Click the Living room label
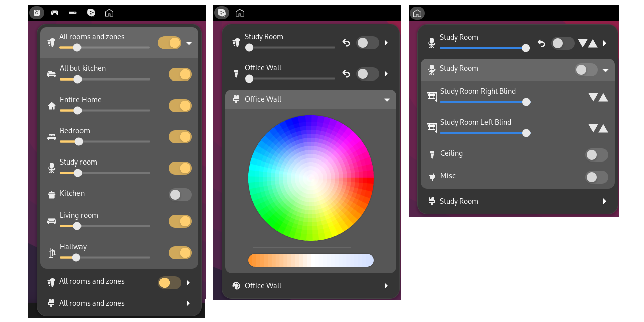 [79, 215]
